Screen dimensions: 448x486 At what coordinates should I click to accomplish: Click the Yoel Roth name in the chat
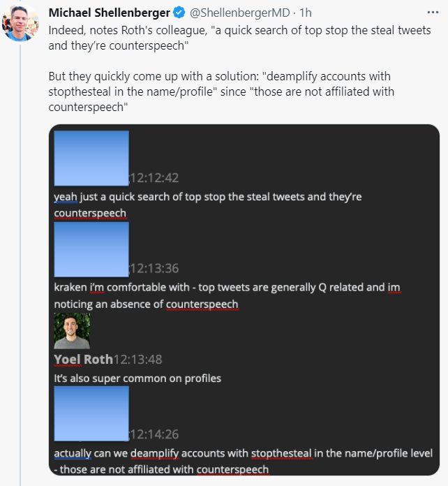(83, 360)
